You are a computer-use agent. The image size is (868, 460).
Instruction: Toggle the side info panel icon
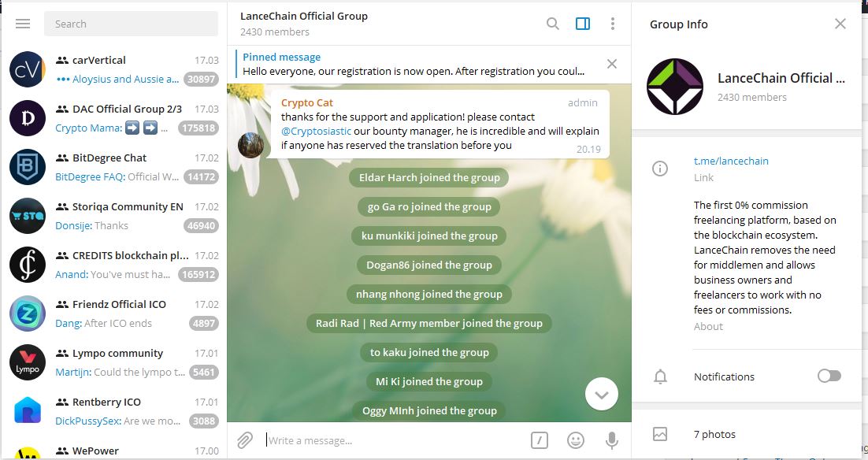pyautogui.click(x=583, y=24)
